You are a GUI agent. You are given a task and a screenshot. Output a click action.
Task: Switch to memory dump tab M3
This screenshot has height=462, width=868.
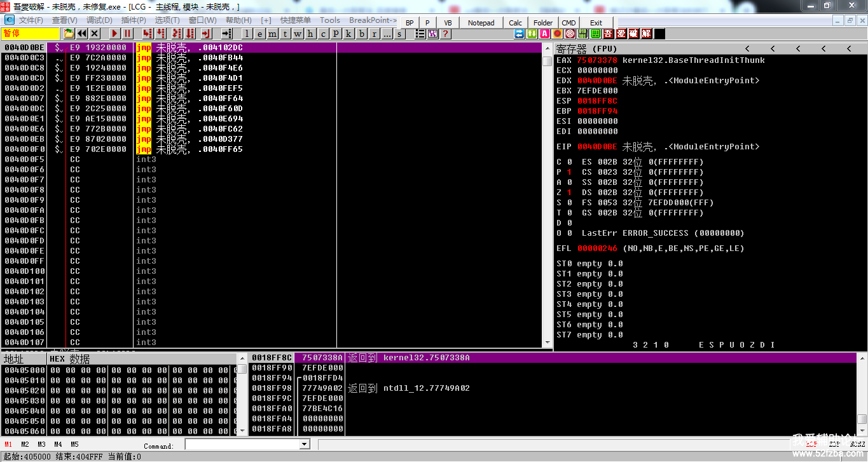point(41,444)
